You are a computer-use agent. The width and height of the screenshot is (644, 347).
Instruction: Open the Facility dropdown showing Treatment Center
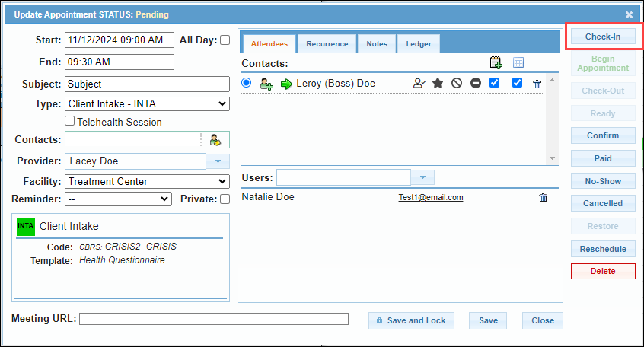tap(147, 182)
